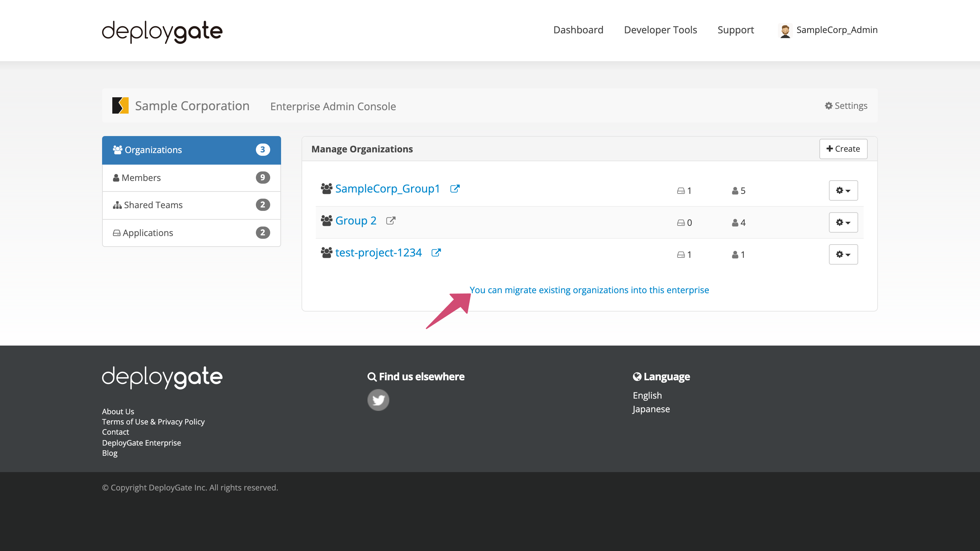This screenshot has height=551, width=980.
Task: Click the Twitter icon under Find us elsewhere
Action: (378, 400)
